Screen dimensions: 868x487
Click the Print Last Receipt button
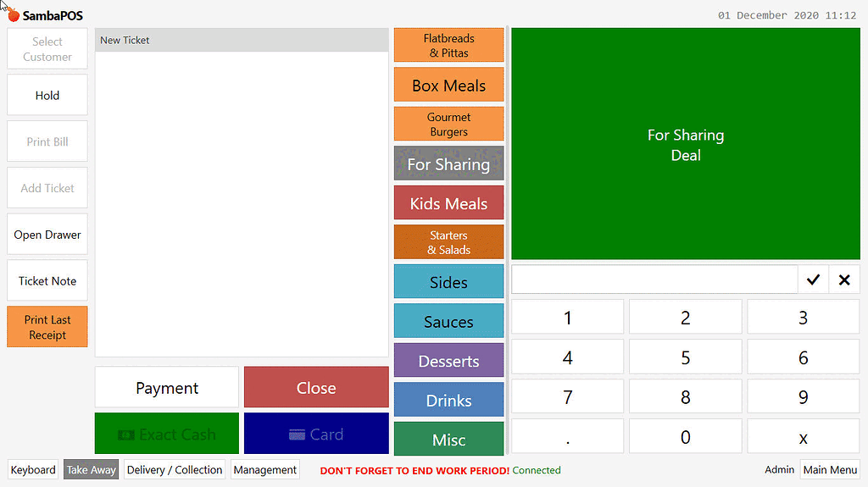pyautogui.click(x=47, y=327)
